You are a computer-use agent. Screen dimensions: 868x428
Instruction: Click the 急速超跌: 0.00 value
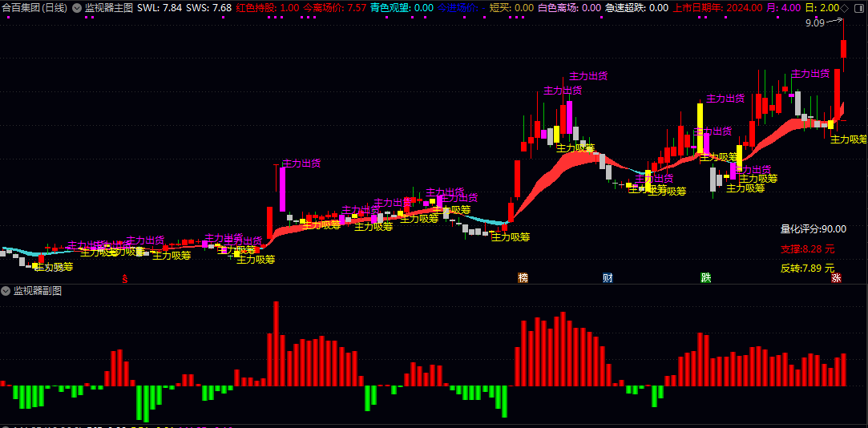pyautogui.click(x=636, y=8)
